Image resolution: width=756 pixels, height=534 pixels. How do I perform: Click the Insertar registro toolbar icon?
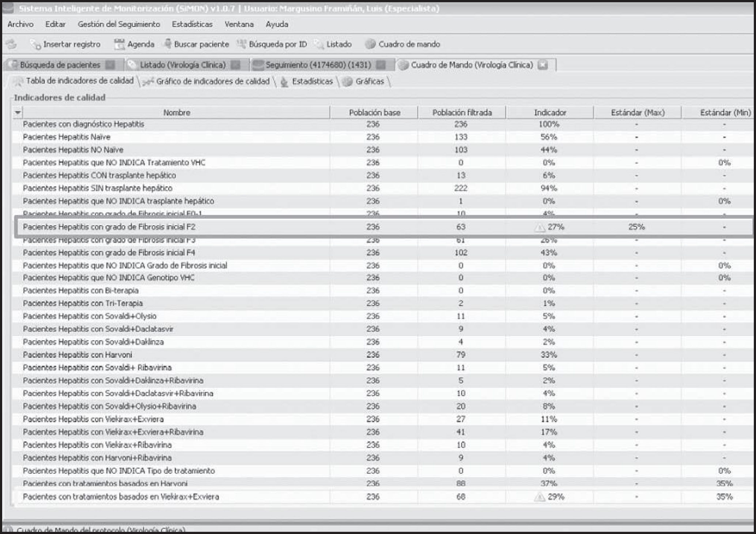pyautogui.click(x=35, y=45)
